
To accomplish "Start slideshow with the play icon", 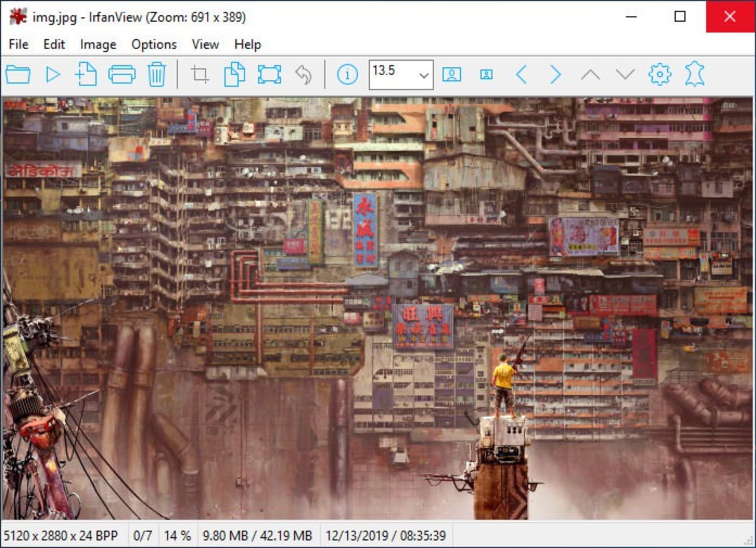I will (52, 74).
